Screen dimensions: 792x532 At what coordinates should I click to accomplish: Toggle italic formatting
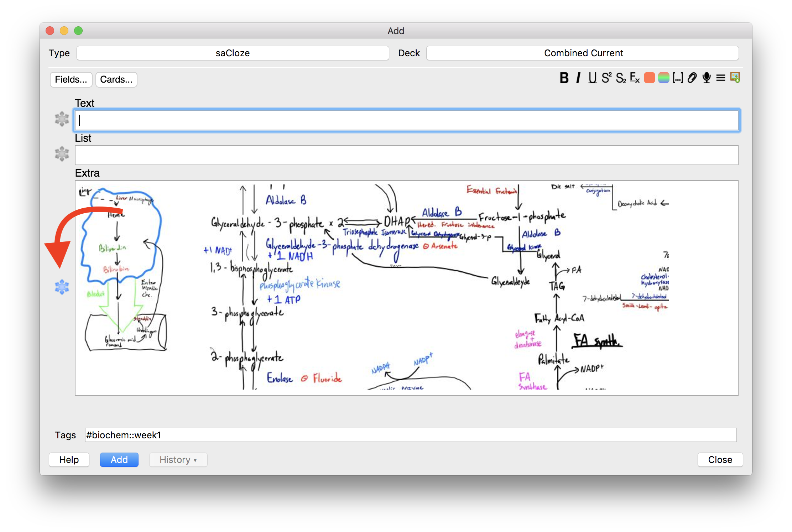578,78
